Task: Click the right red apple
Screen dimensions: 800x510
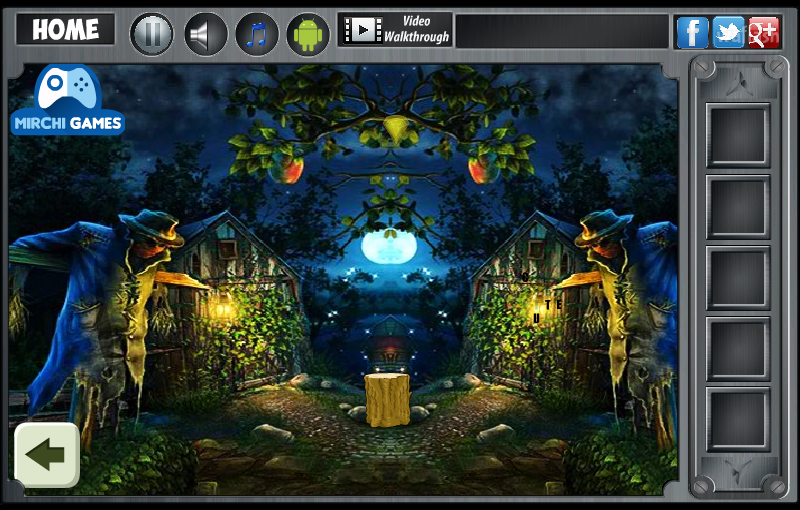Action: 483,168
